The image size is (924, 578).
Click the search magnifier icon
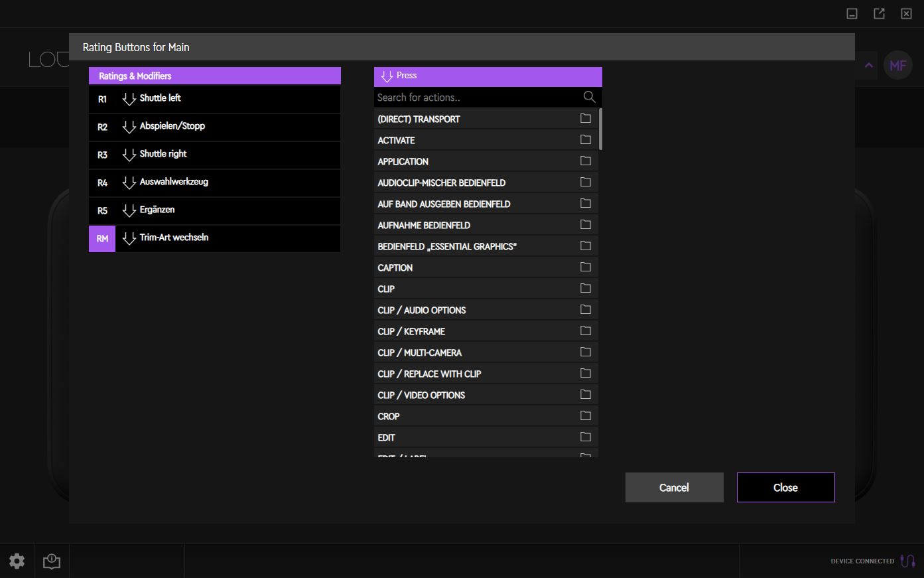click(x=589, y=98)
